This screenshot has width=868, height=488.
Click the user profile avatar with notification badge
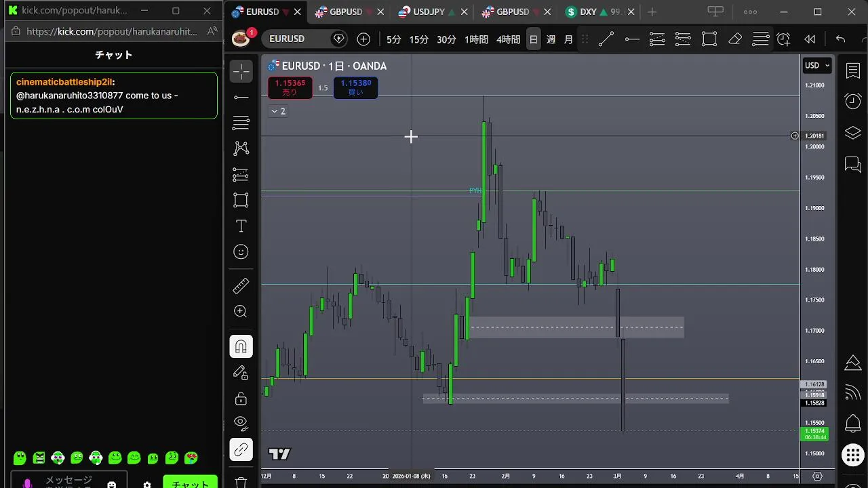tap(241, 39)
